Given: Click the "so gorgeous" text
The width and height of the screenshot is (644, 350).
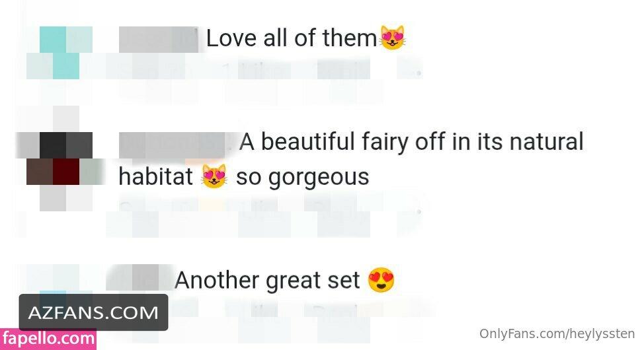Looking at the screenshot, I should (x=302, y=177).
